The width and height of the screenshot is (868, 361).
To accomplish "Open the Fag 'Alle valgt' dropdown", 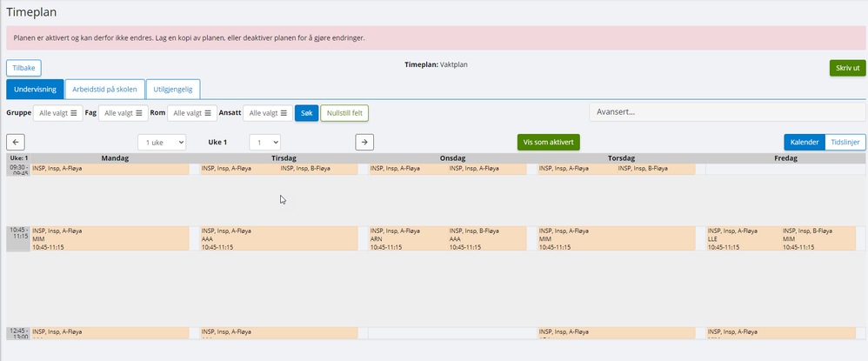I will point(124,113).
